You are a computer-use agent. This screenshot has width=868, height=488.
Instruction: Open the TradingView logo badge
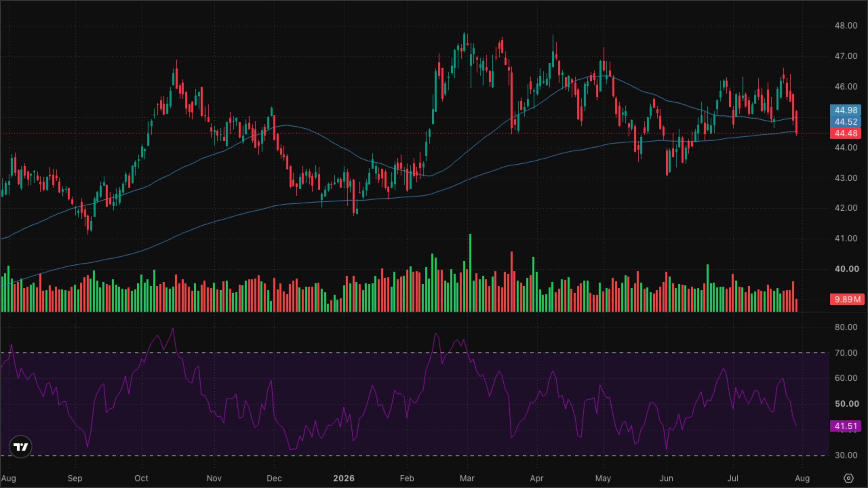(x=21, y=447)
